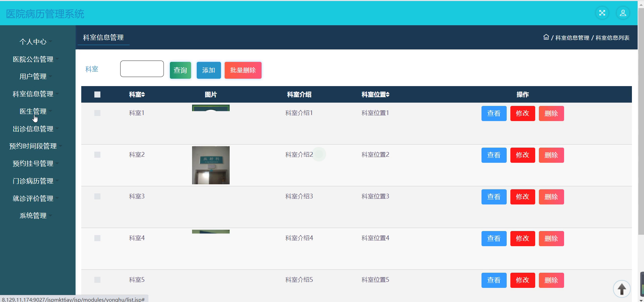Image resolution: width=644 pixels, height=302 pixels.
Task: Select the checkbox for 科室5 row
Action: [97, 280]
